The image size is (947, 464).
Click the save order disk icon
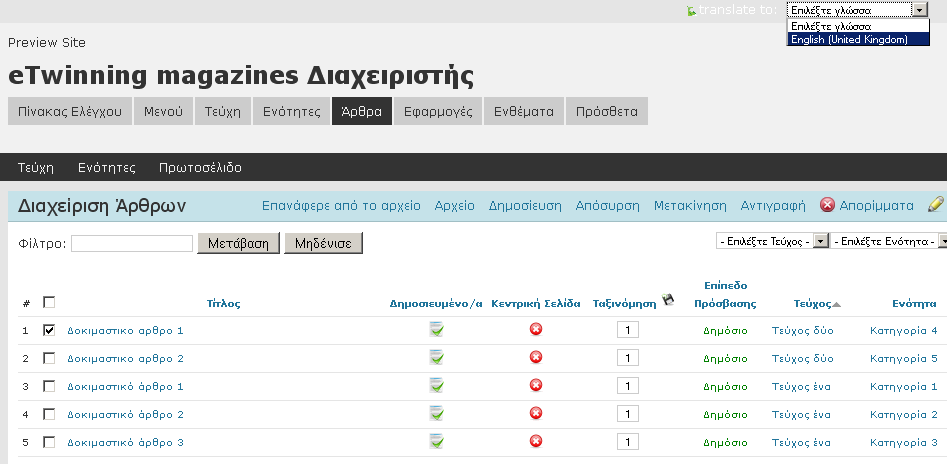(668, 299)
